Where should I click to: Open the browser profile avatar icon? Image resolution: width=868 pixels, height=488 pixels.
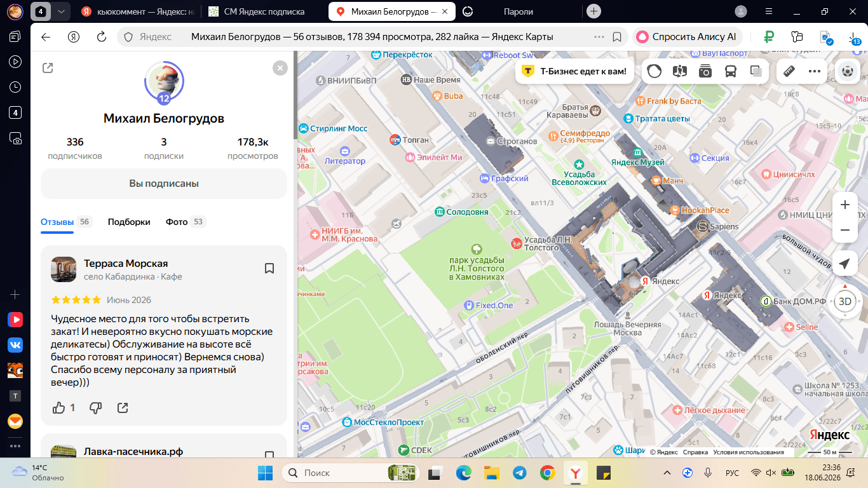click(741, 11)
